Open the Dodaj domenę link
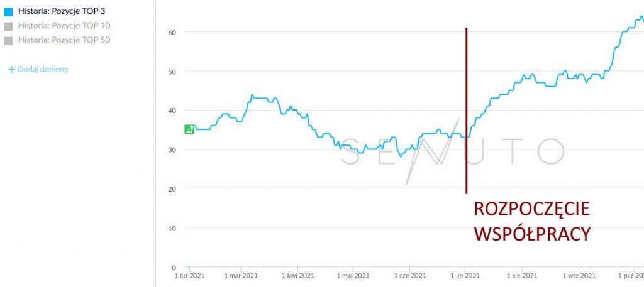This screenshot has width=644, height=287. coord(43,69)
